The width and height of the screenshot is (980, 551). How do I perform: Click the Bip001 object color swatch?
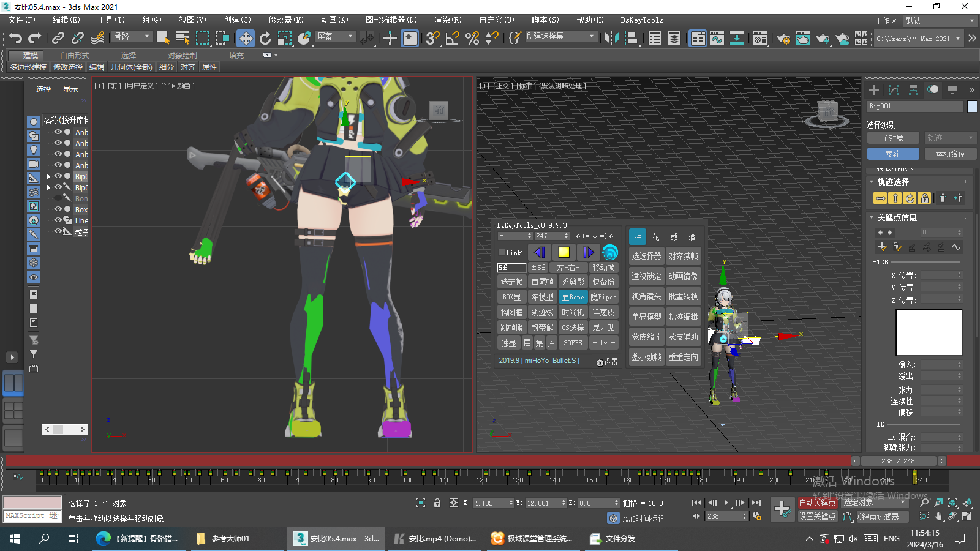point(971,107)
